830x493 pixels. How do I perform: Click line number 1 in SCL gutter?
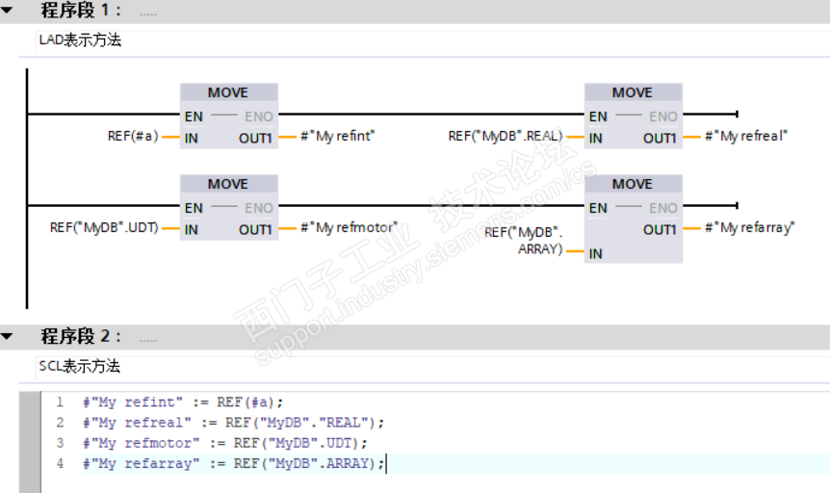click(x=60, y=402)
